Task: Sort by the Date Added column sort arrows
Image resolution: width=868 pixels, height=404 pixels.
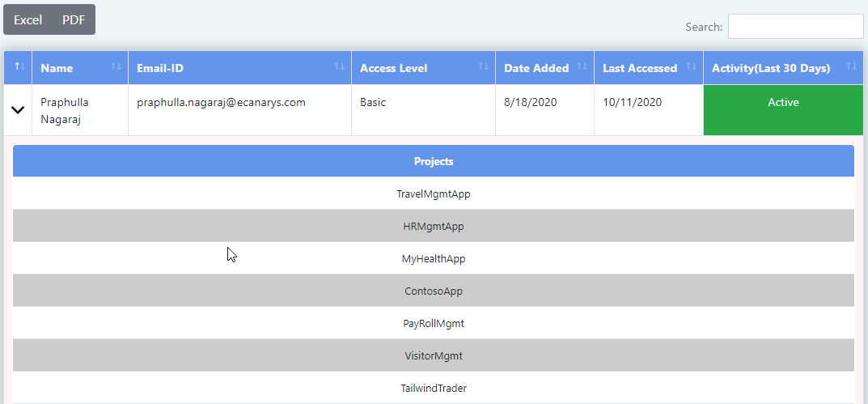Action: tap(582, 66)
